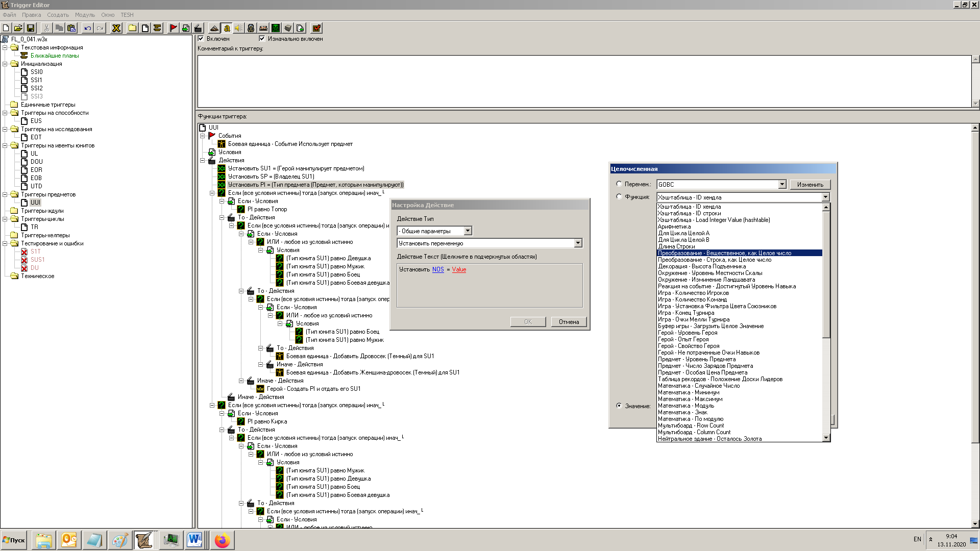Select Математика - Случайное Число list item
Viewport: 980px width, 551px height.
698,386
